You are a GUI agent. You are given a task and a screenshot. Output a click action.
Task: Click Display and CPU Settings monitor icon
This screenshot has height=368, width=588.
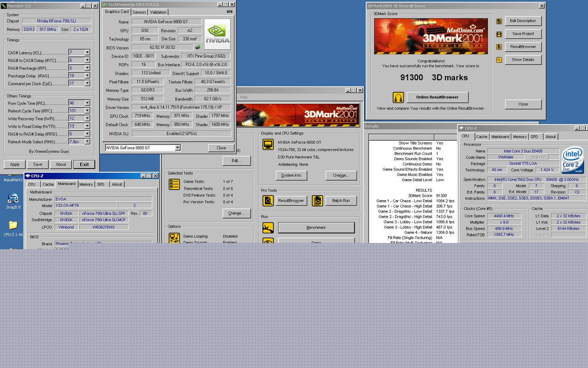(268, 145)
